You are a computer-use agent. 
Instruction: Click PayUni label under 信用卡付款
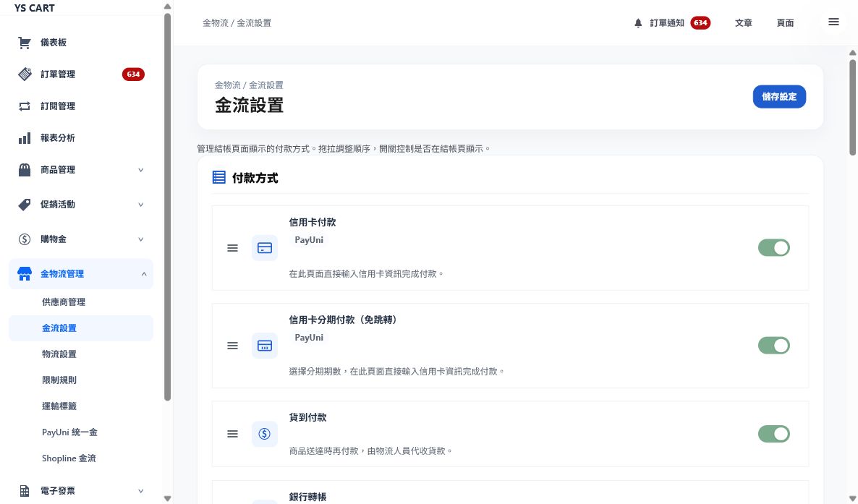pyautogui.click(x=309, y=240)
